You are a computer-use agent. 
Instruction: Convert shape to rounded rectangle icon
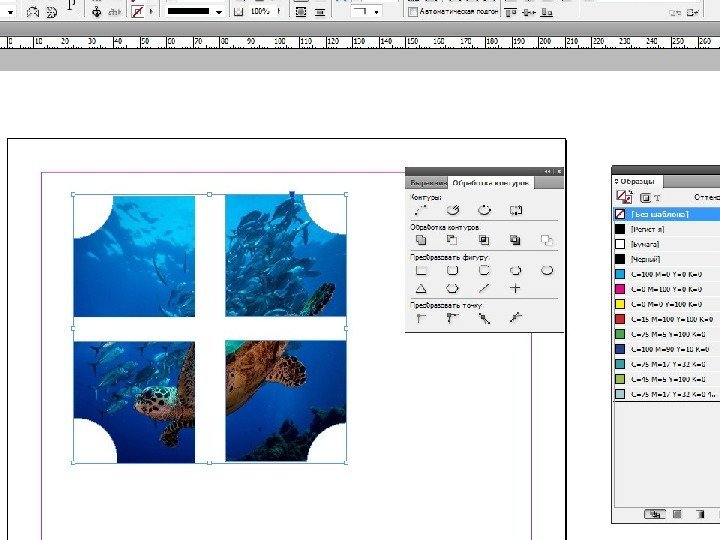(452, 270)
